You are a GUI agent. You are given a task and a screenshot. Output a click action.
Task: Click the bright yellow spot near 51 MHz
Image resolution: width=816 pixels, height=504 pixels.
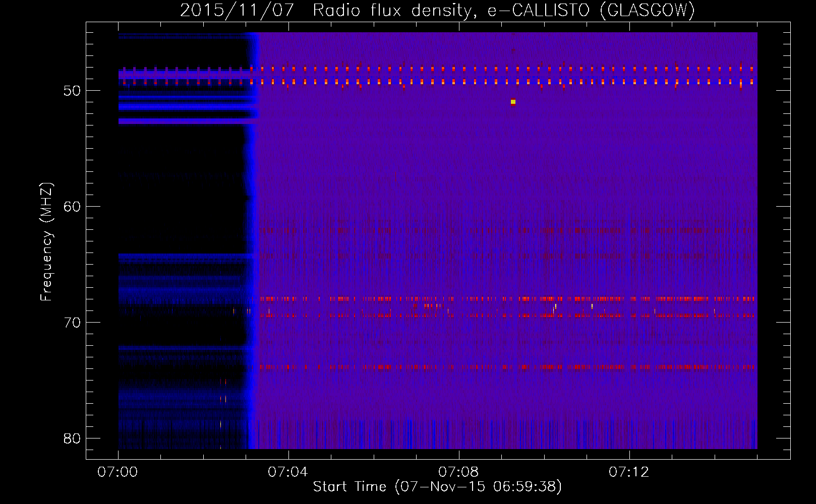pos(513,102)
